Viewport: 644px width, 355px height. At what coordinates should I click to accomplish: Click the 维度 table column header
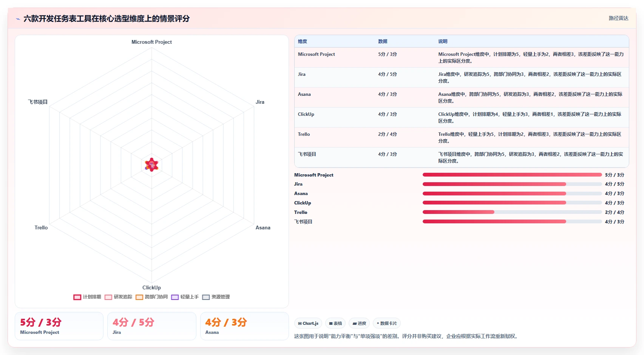pos(302,41)
